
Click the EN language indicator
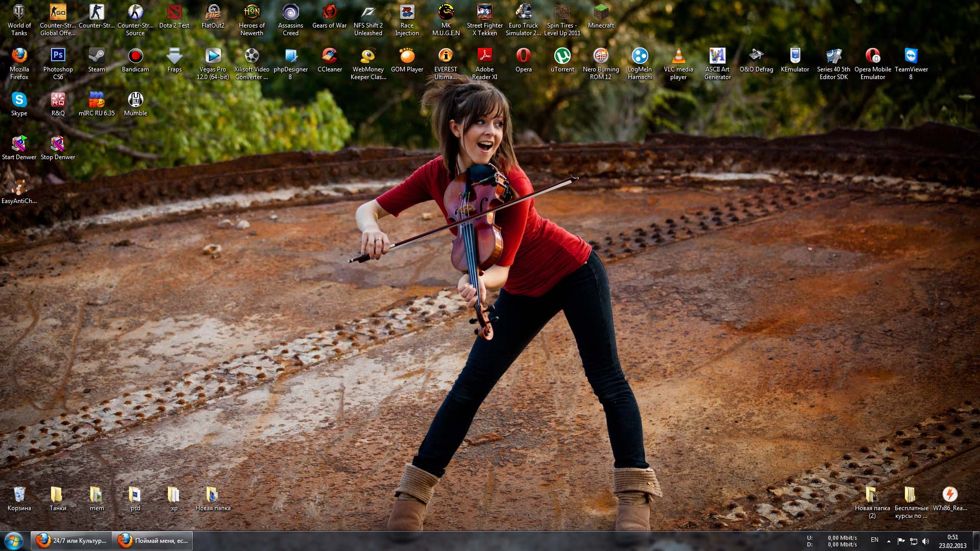pos(874,540)
